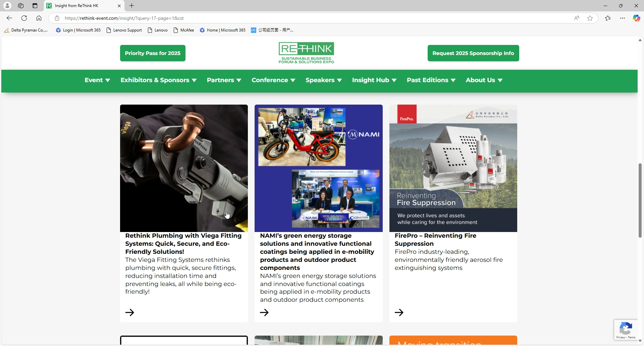Open the NAMI e-bike article image

click(x=319, y=168)
